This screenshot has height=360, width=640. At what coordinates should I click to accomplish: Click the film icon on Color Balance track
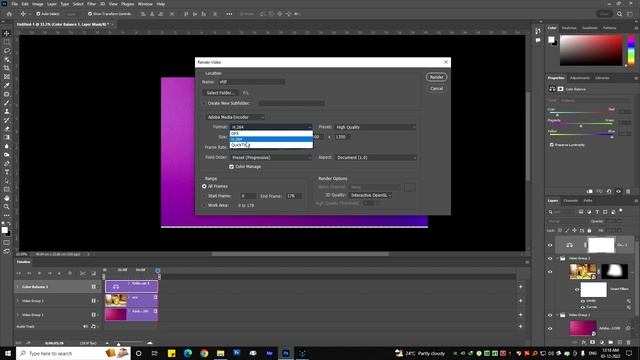click(93, 287)
